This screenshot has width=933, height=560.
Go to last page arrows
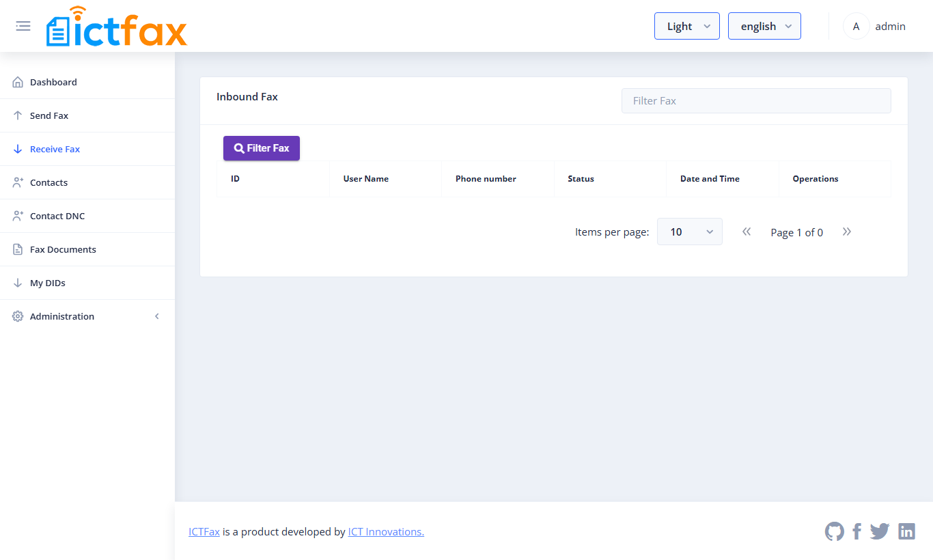tap(847, 232)
